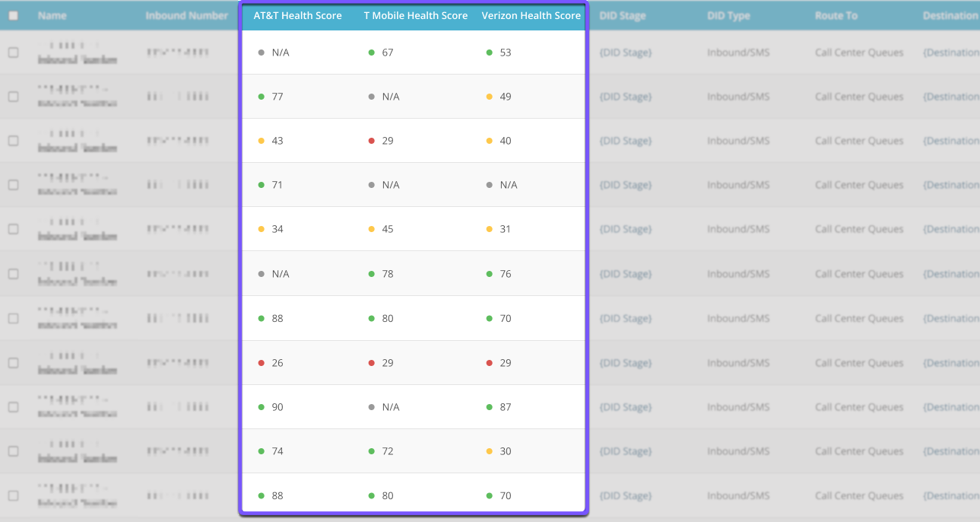Image resolution: width=980 pixels, height=522 pixels.
Task: Click the yellow dot beside T Mobile score 45
Action: [x=371, y=229]
